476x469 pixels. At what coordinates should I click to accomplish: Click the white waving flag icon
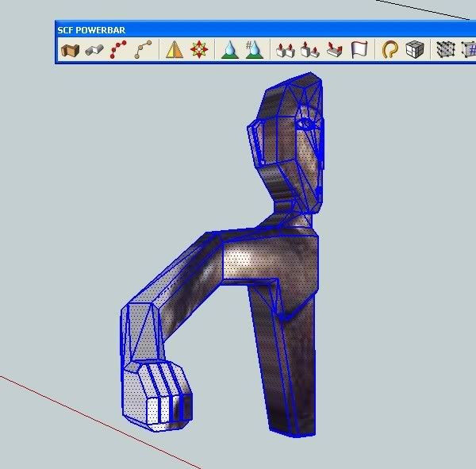click(359, 49)
